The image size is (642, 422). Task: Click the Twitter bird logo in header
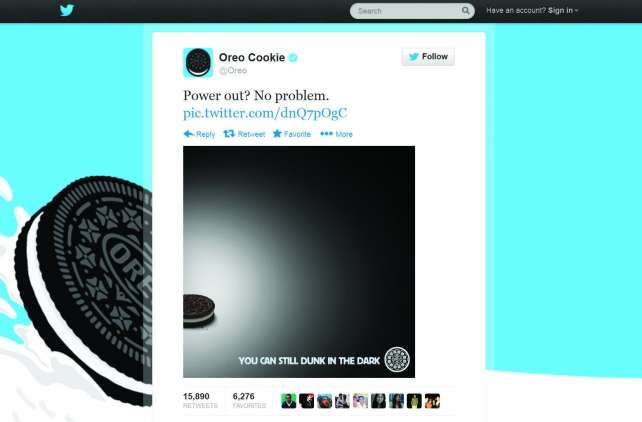(x=67, y=10)
